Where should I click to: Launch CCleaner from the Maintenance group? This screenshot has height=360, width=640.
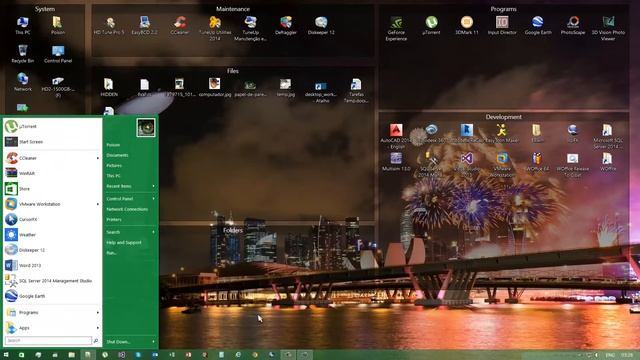[x=180, y=25]
